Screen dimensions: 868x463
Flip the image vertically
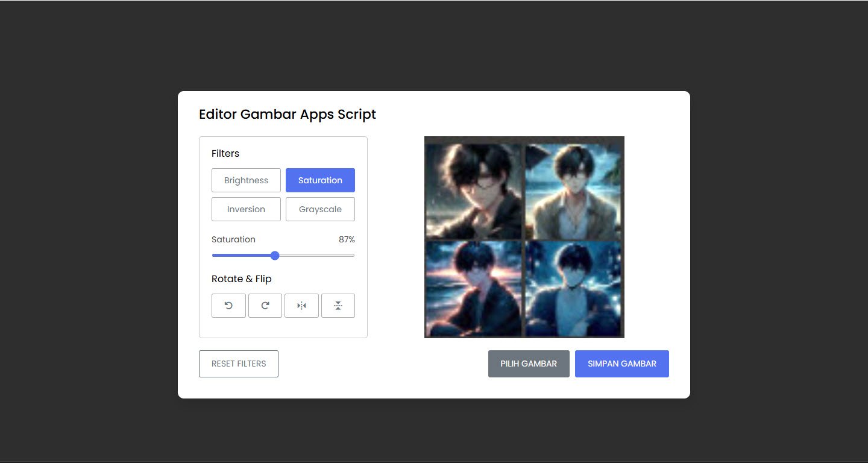click(338, 306)
